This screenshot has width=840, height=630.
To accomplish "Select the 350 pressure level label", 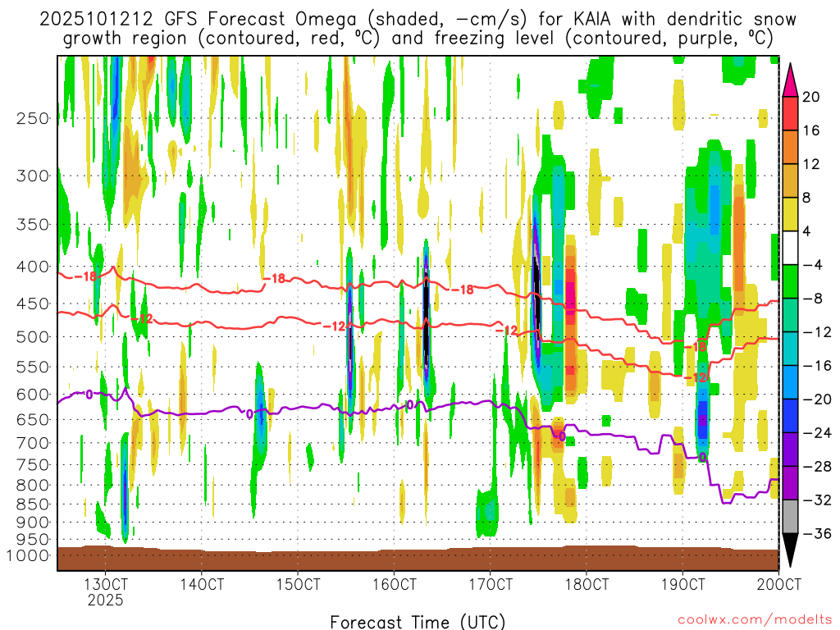I will (x=33, y=224).
